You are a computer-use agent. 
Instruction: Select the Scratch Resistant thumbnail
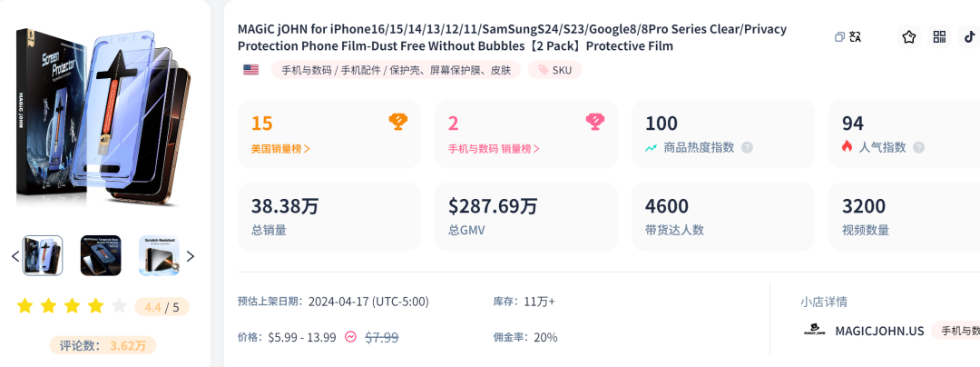point(160,255)
